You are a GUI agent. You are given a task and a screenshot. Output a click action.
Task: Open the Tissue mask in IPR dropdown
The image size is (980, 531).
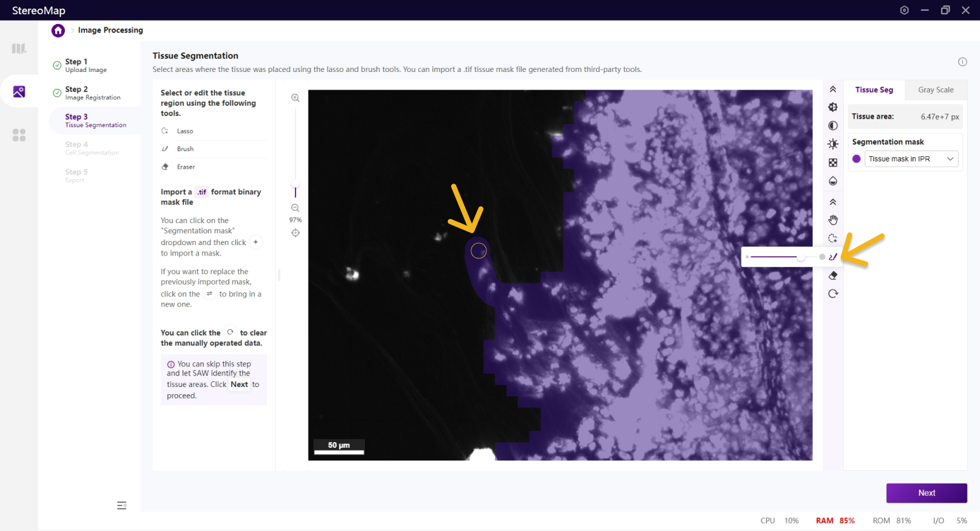pos(911,159)
